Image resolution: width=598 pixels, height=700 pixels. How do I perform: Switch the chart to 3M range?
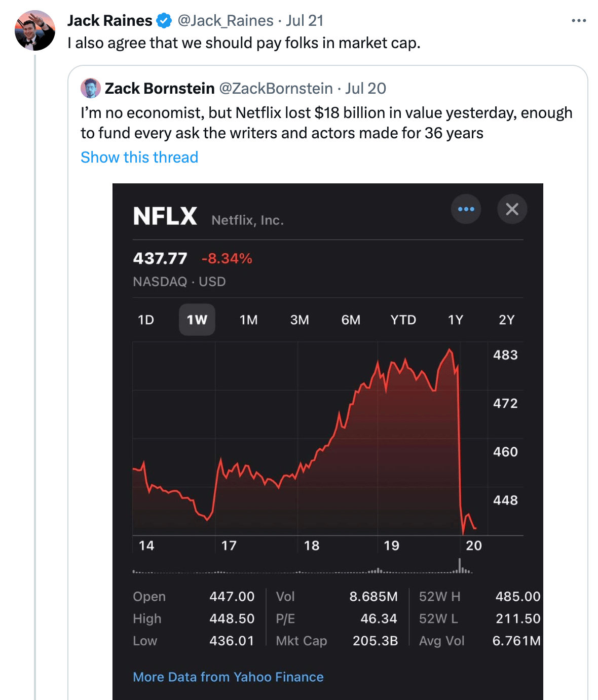tap(300, 320)
